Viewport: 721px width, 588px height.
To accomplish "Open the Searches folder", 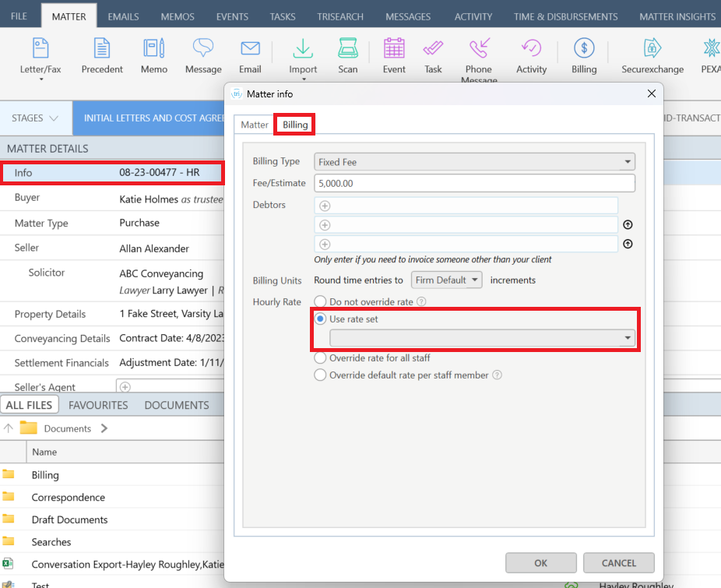I will point(51,542).
